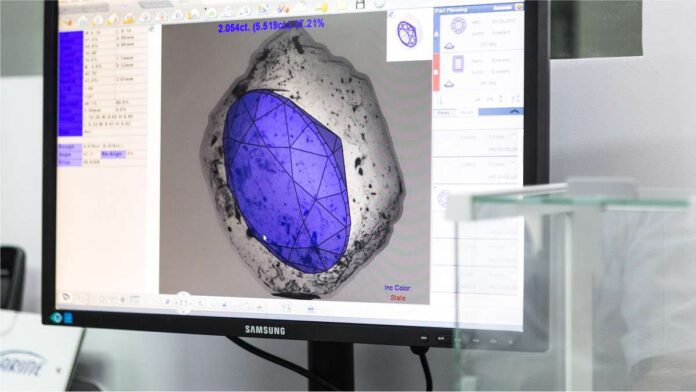Click the blue planned diamond model in the viewport
696x392 pixels.
pyautogui.click(x=286, y=181)
